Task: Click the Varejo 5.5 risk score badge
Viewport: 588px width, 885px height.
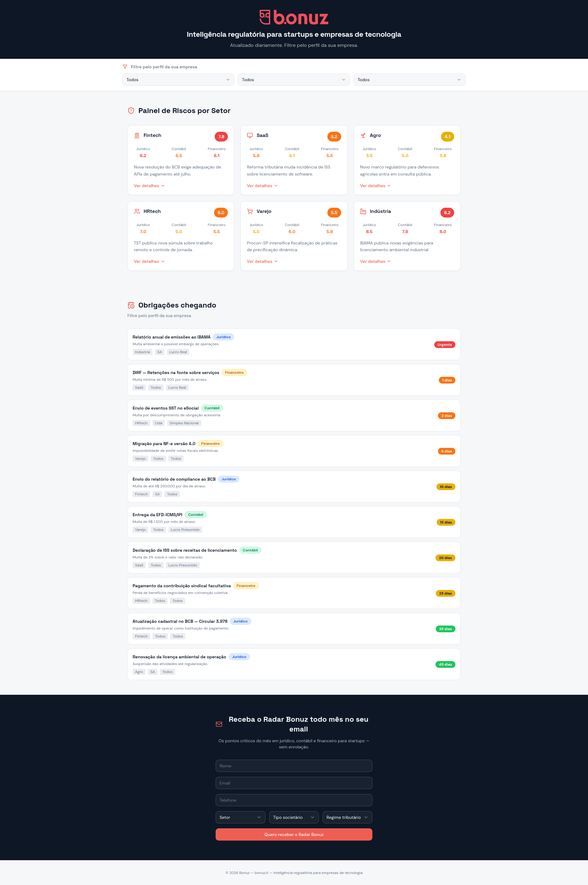Action: (334, 213)
